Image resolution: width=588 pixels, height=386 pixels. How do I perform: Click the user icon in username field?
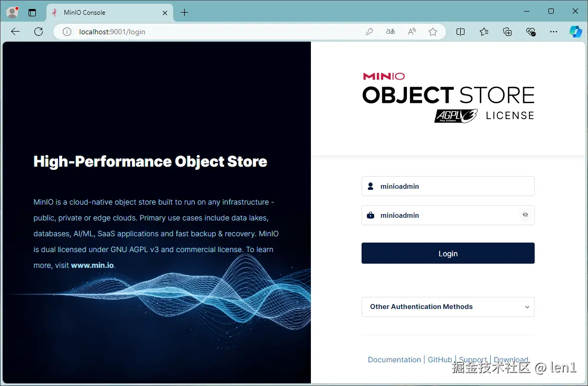tap(371, 186)
